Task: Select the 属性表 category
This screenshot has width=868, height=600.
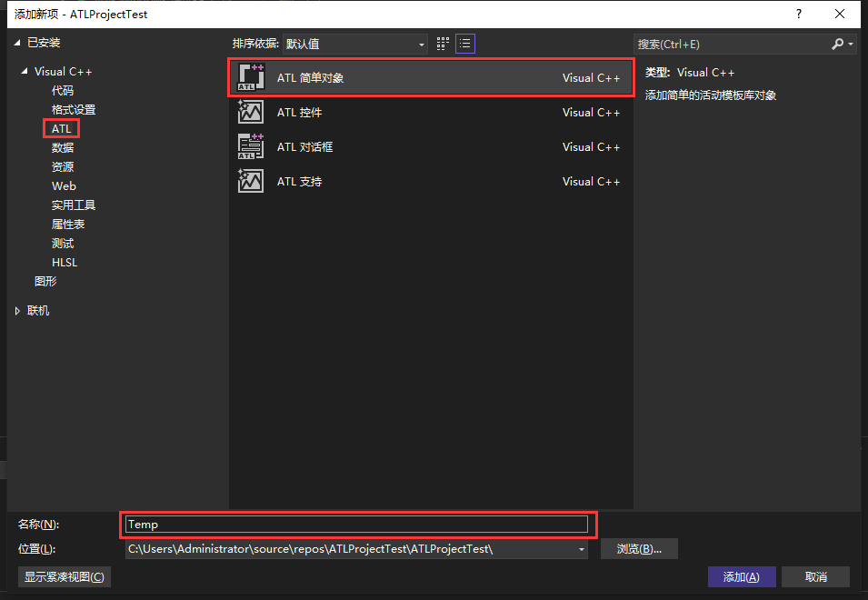Action: click(x=68, y=225)
